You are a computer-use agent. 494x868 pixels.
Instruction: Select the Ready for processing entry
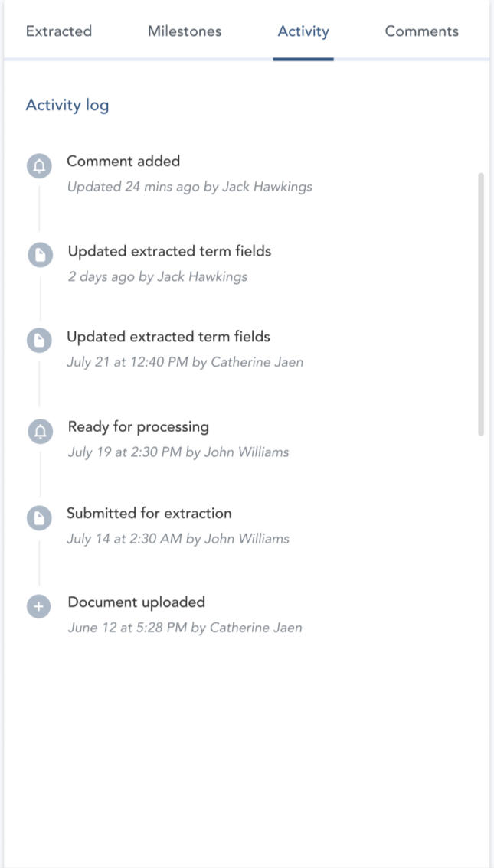(x=138, y=427)
